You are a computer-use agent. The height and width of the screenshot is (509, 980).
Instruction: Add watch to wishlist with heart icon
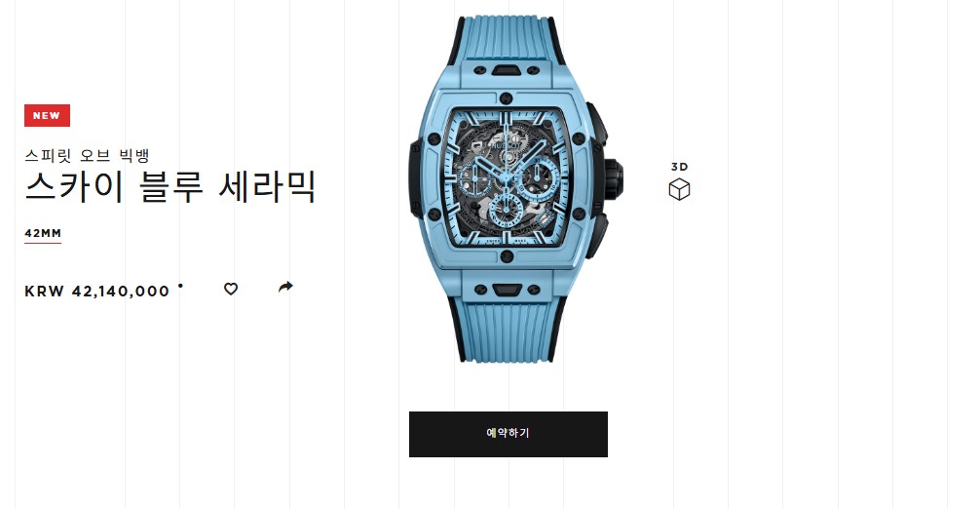[231, 289]
